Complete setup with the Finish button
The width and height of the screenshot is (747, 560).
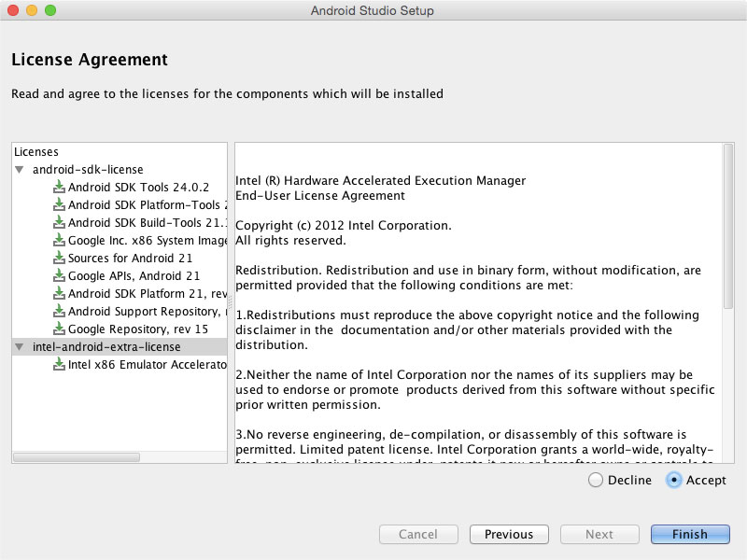pyautogui.click(x=690, y=534)
